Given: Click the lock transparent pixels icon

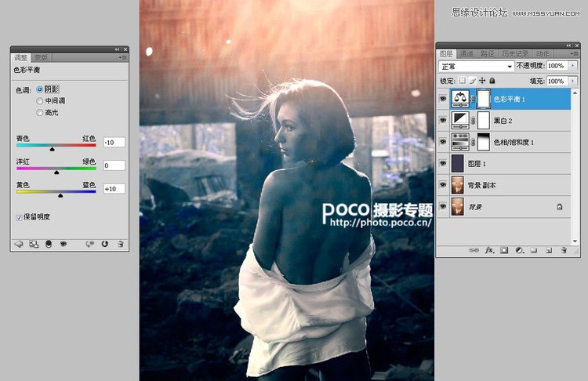Looking at the screenshot, I should [463, 81].
